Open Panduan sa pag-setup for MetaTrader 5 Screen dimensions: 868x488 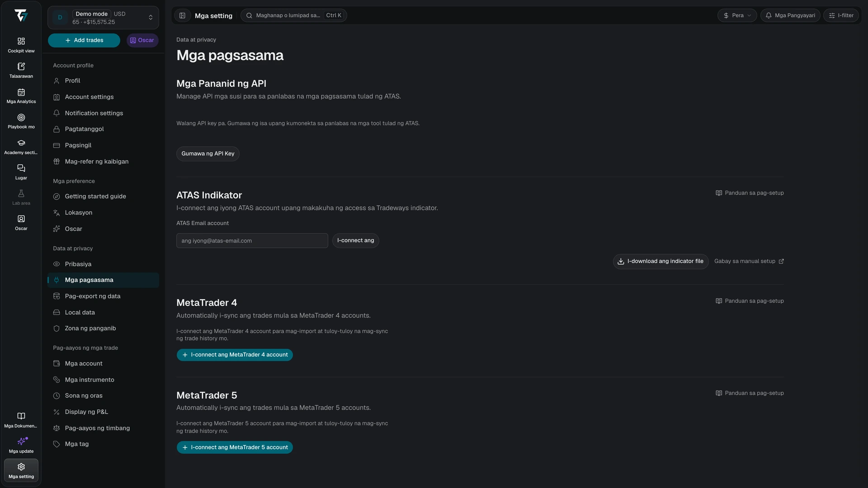click(x=750, y=393)
